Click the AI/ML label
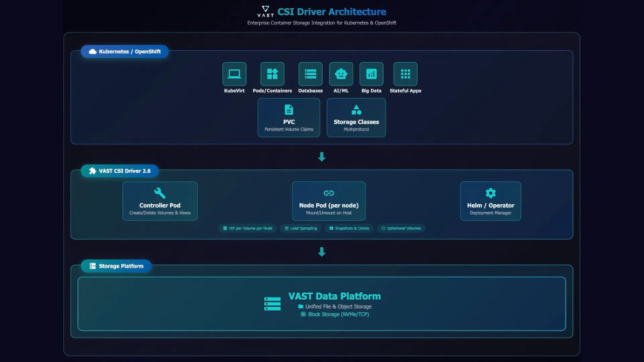The width and height of the screenshot is (644, 362). 341,91
